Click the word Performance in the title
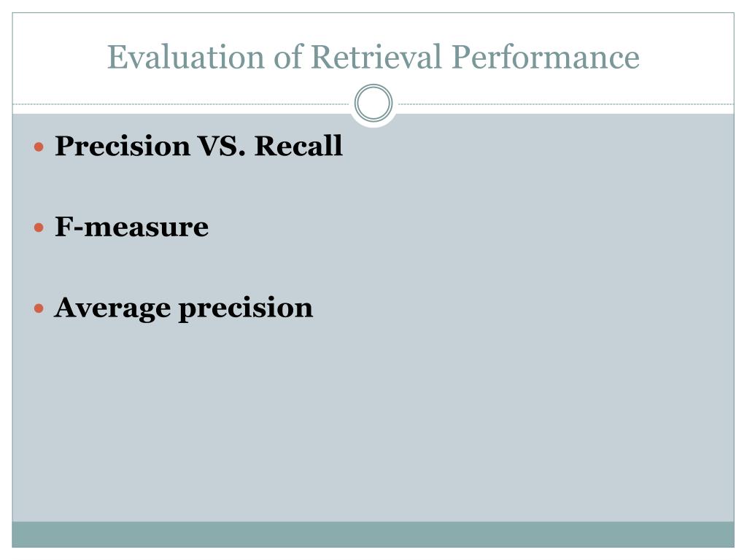 click(x=546, y=57)
